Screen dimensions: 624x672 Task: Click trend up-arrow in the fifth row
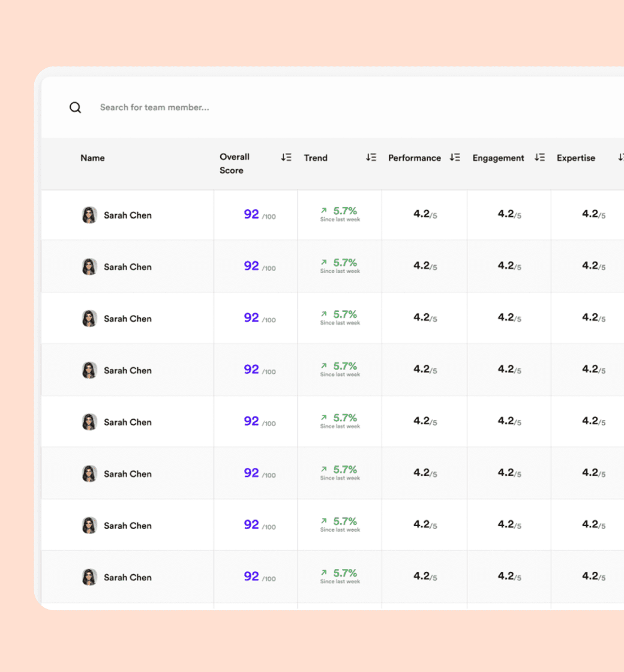point(324,418)
